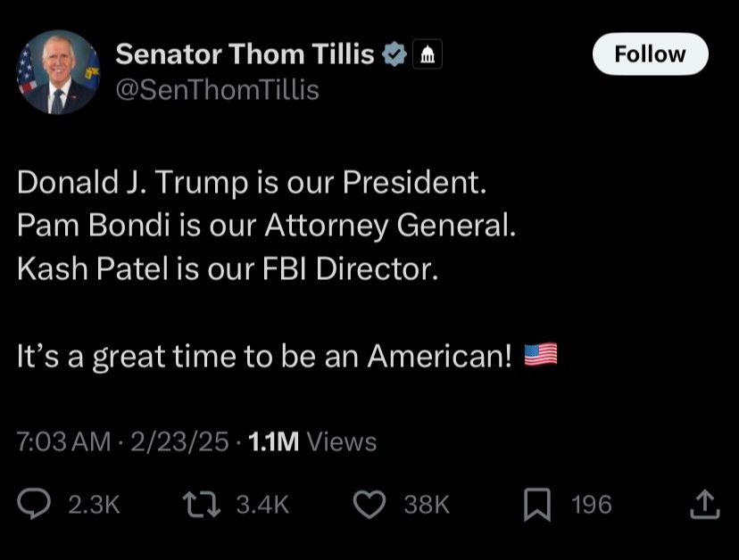Bookmark the tweet using the bookmark icon
This screenshot has height=560, width=739.
[x=536, y=505]
